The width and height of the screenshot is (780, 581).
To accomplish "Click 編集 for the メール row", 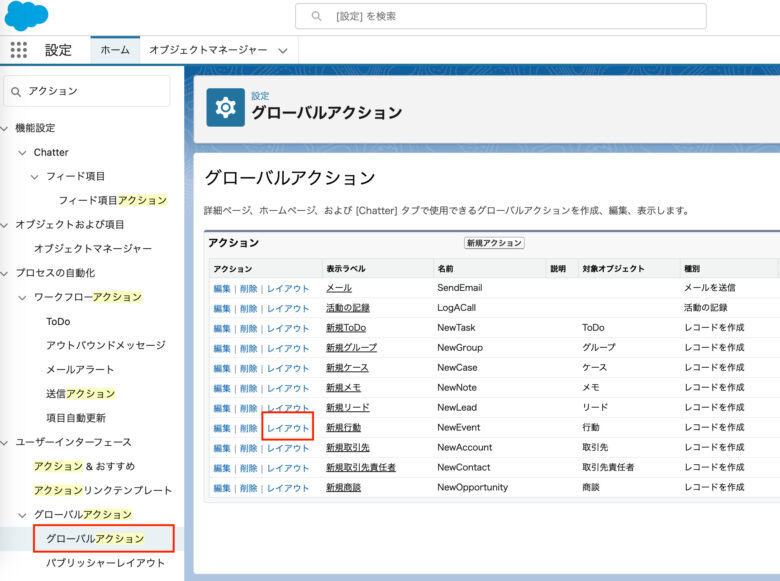I will coord(222,289).
